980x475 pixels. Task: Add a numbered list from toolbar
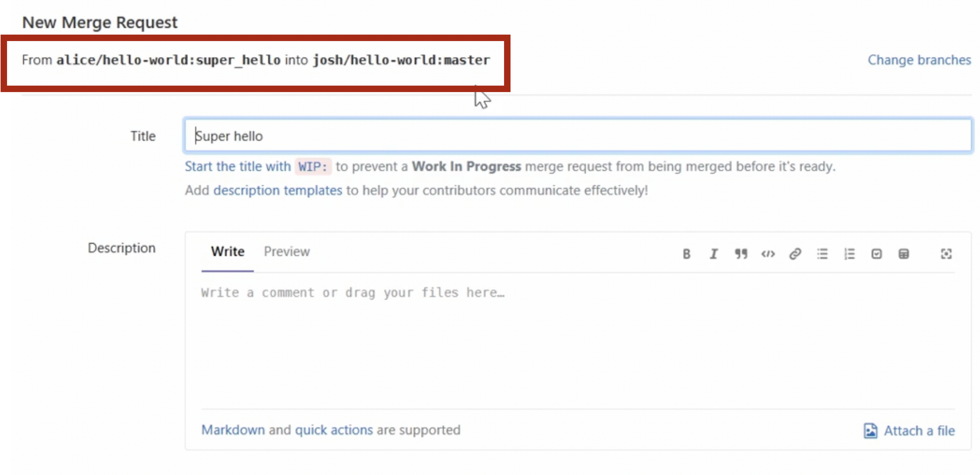coord(850,254)
